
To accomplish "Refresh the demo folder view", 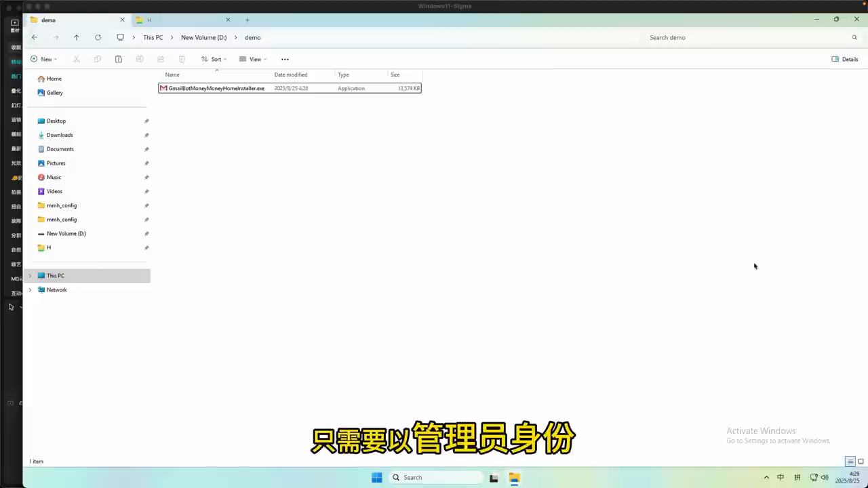I will [98, 37].
